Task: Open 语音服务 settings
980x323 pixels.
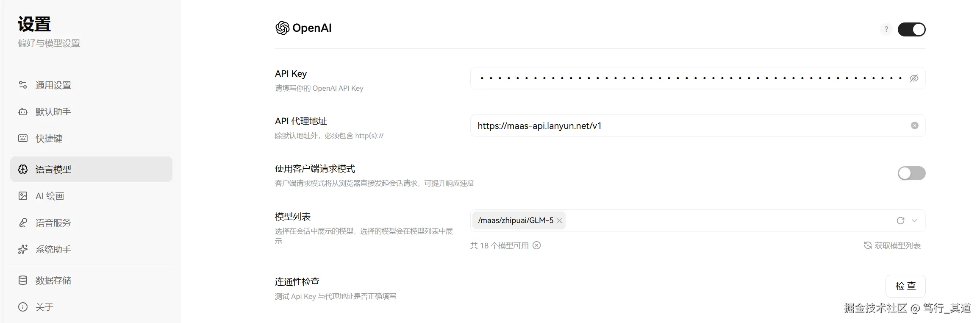Action: (x=91, y=223)
